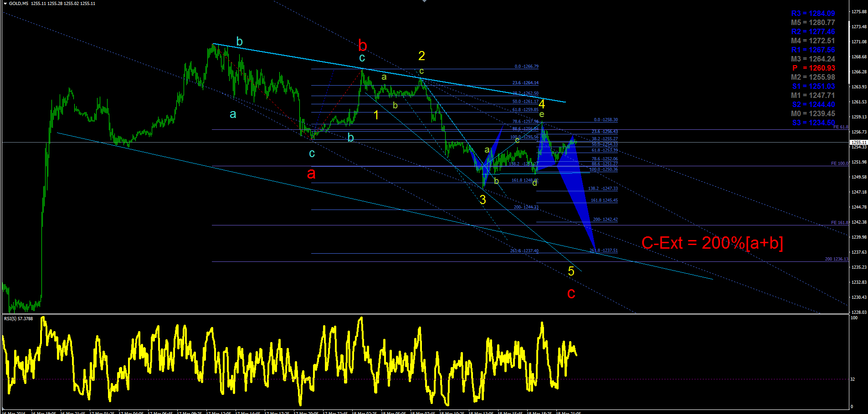The height and width of the screenshot is (414, 868).
Task: Click the current price marker 1255.11
Action: click(x=858, y=142)
